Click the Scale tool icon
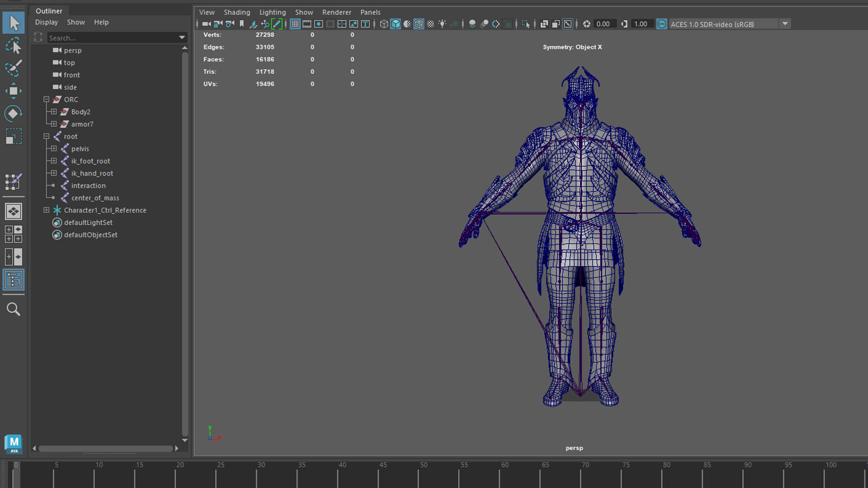Screen dimensions: 868x488 coord(13,136)
